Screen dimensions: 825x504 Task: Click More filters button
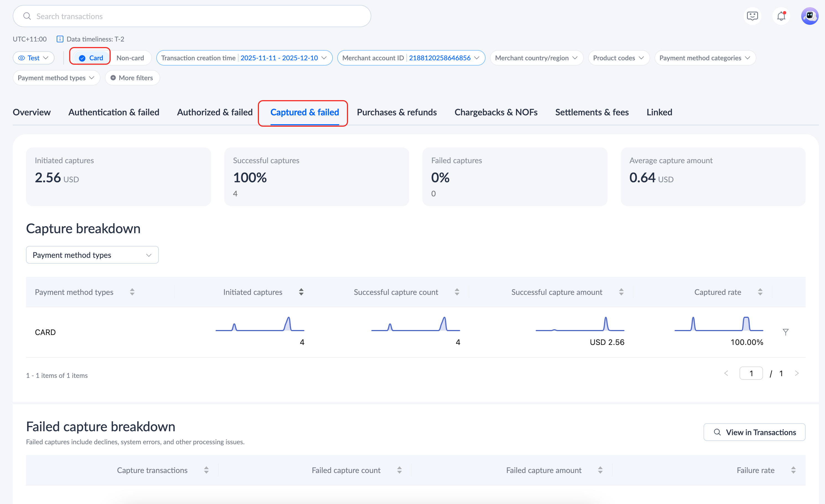[x=132, y=78]
